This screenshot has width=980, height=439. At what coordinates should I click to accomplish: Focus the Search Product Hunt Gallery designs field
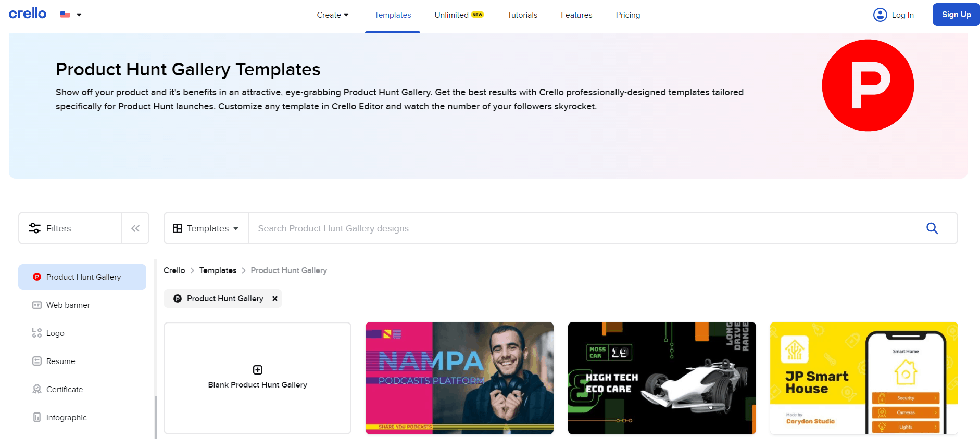[x=583, y=228]
